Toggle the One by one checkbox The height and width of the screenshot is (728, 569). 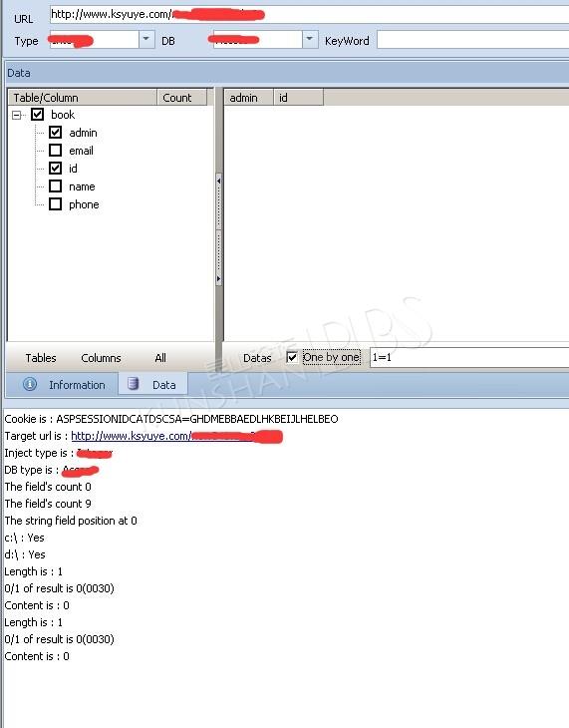[292, 357]
